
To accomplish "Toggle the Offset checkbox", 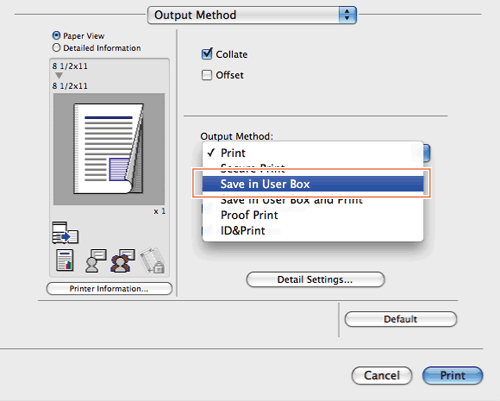I will point(207,75).
